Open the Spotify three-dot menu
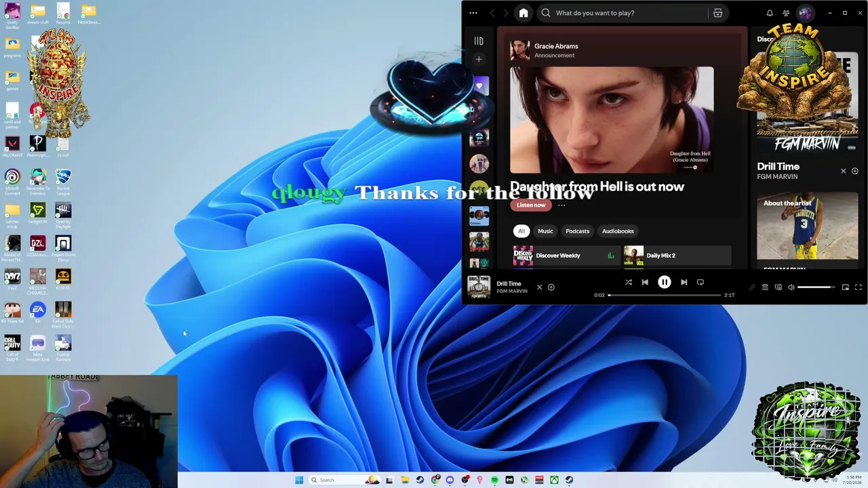The height and width of the screenshot is (488, 868). pyautogui.click(x=473, y=13)
